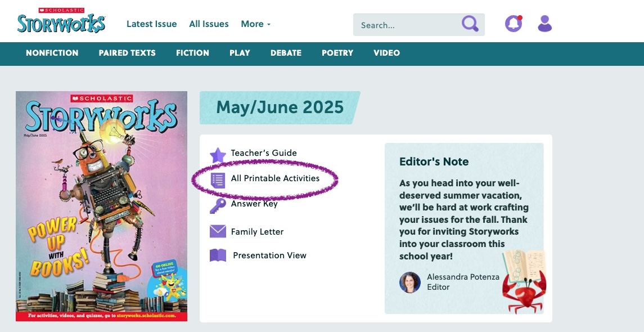644x332 pixels.
Task: Open the Latest Issue link
Action: [x=151, y=24]
